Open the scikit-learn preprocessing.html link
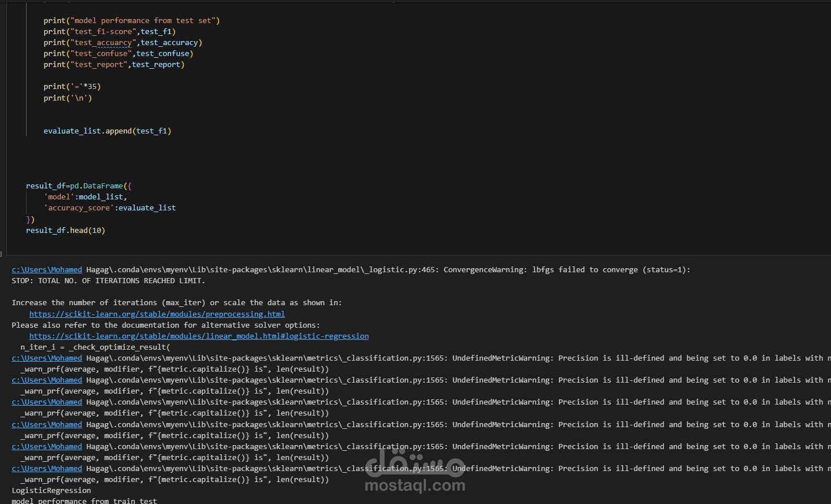The image size is (831, 504). [x=157, y=314]
